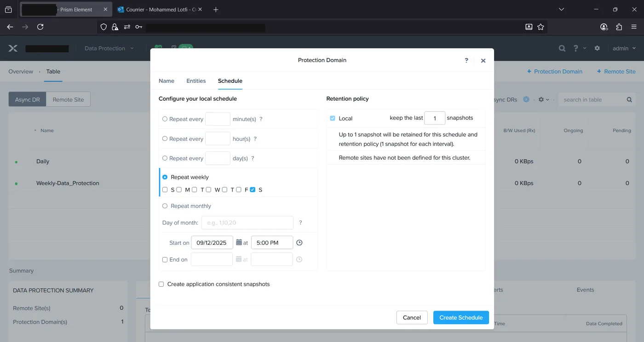Open the browser extensions puzzle icon
644x342 pixels.
pyautogui.click(x=619, y=27)
